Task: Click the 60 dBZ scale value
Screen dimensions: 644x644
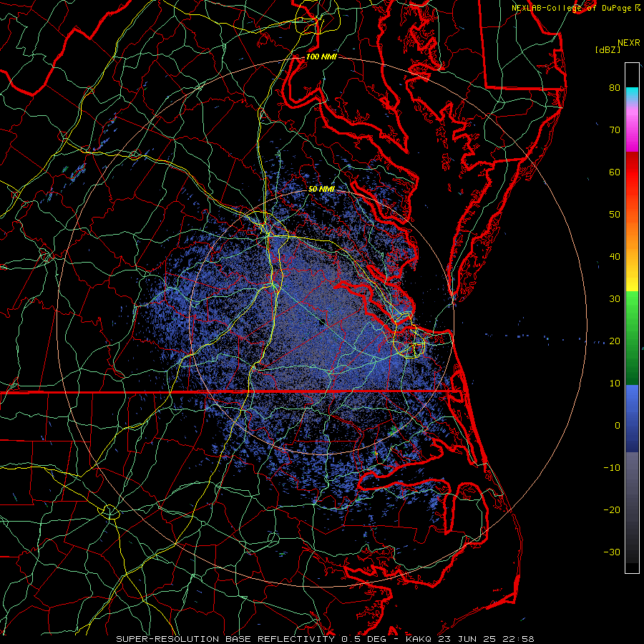Action: (x=615, y=172)
